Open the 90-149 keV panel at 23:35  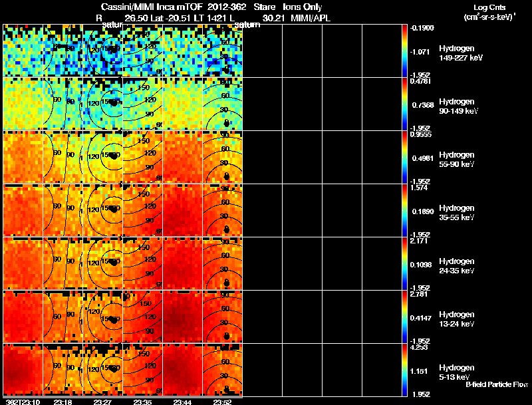pyautogui.click(x=142, y=104)
